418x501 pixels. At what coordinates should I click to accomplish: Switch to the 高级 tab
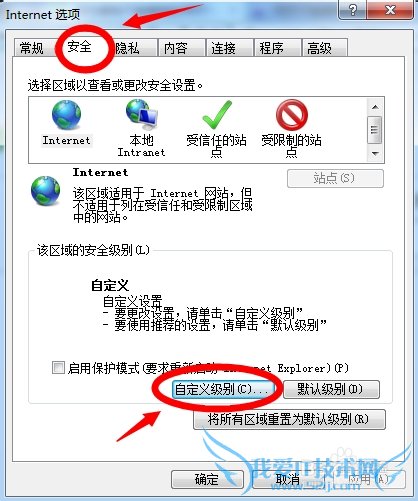click(x=319, y=48)
